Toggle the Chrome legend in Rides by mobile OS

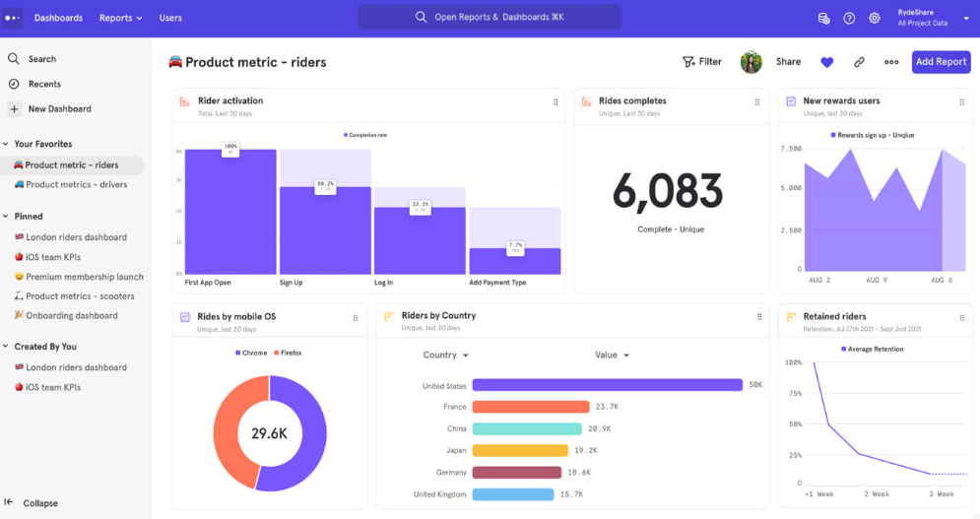point(250,353)
